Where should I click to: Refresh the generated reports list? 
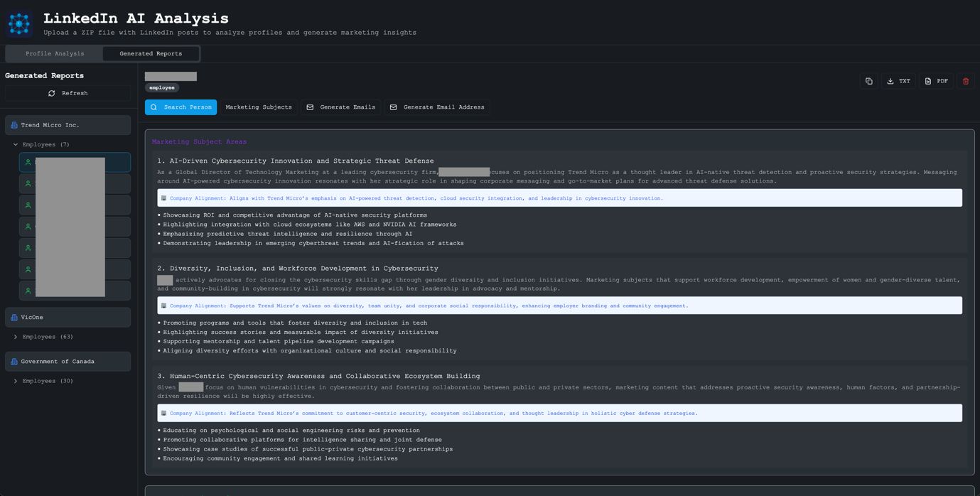click(x=68, y=93)
